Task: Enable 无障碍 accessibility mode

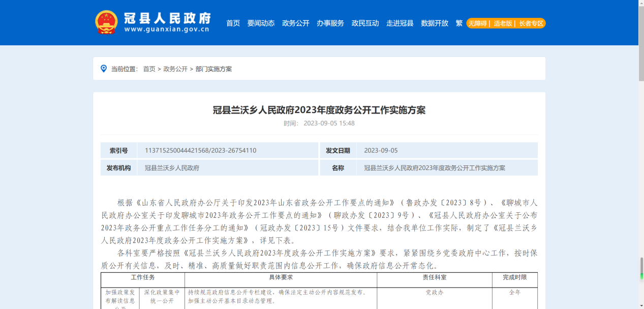Action: (478, 23)
